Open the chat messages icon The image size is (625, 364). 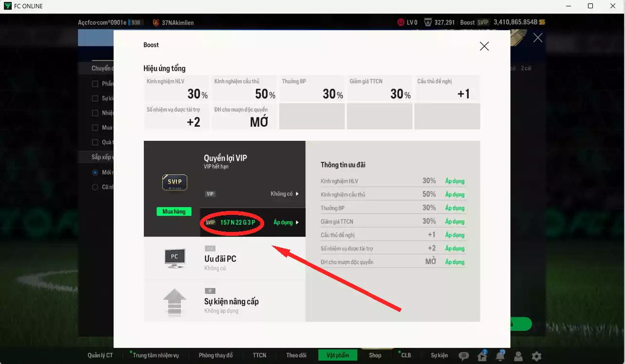(464, 356)
